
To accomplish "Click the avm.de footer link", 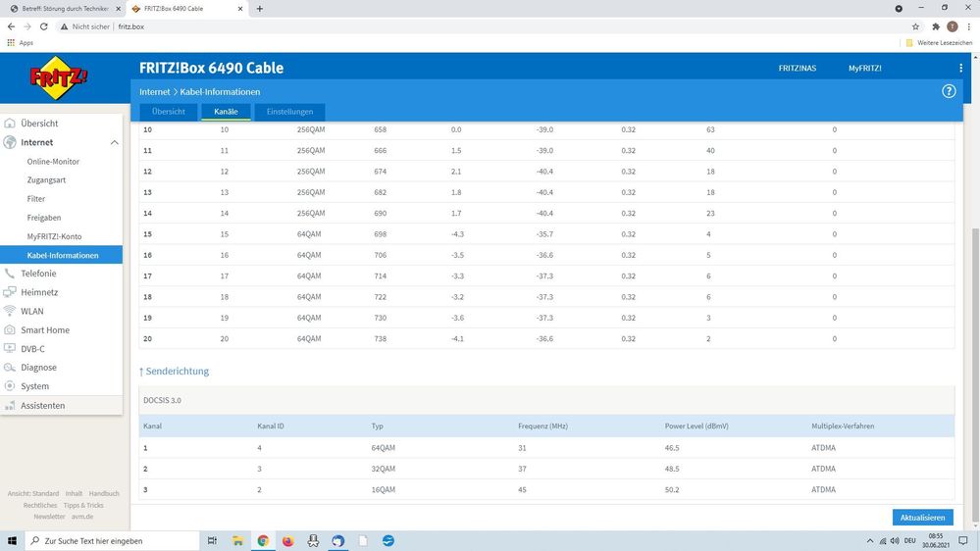I will pos(81,517).
